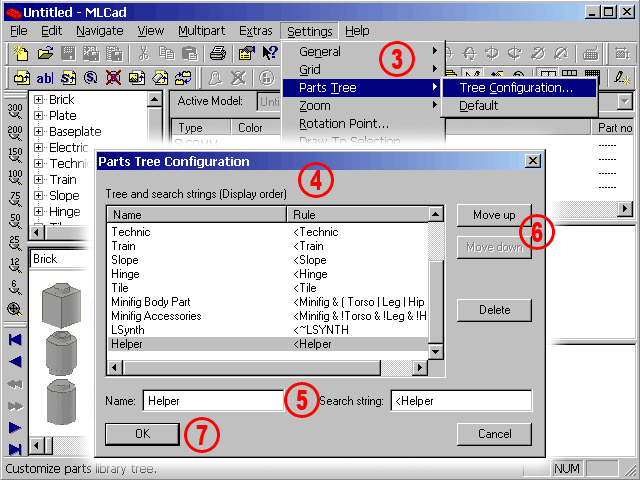Click the add background picture icon
The width and height of the screenshot is (640, 480).
pos(137,78)
